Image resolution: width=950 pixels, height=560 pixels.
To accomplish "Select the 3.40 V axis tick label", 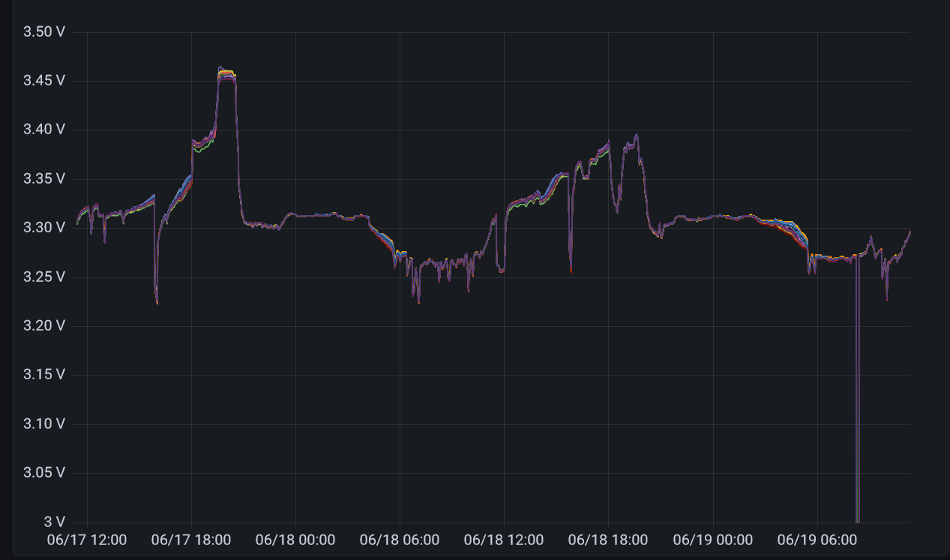I will point(44,129).
